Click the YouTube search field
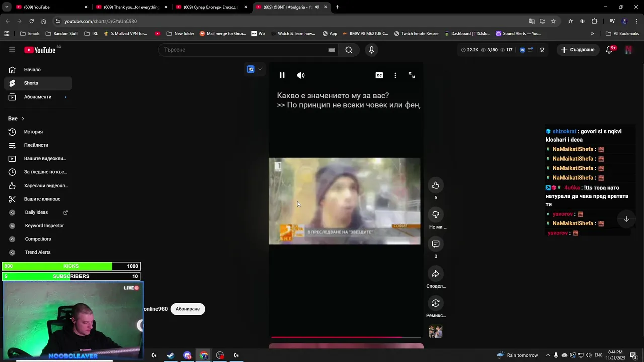Screen dimensions: 644x362 pyautogui.click(x=244, y=50)
